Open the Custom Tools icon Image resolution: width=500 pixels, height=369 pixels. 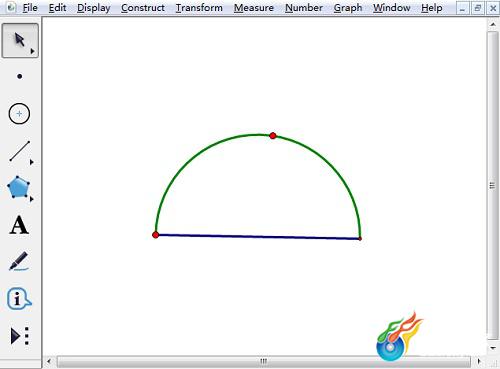tap(19, 336)
